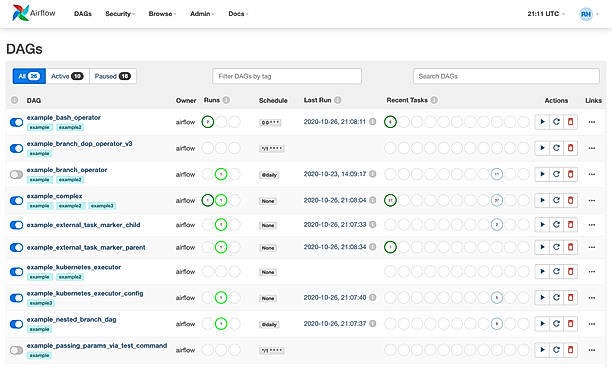Trigger the example_bash_operator DAG
The image size is (612, 368).
[542, 122]
